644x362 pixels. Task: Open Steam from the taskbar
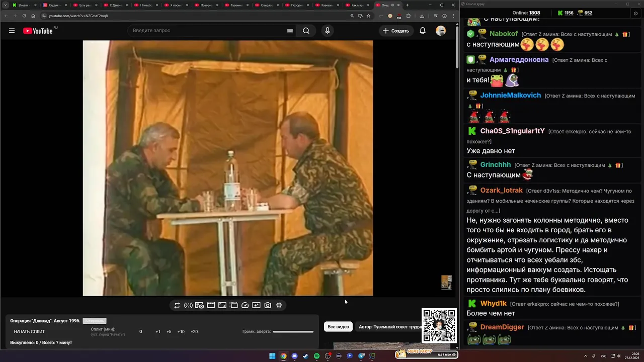[305, 356]
